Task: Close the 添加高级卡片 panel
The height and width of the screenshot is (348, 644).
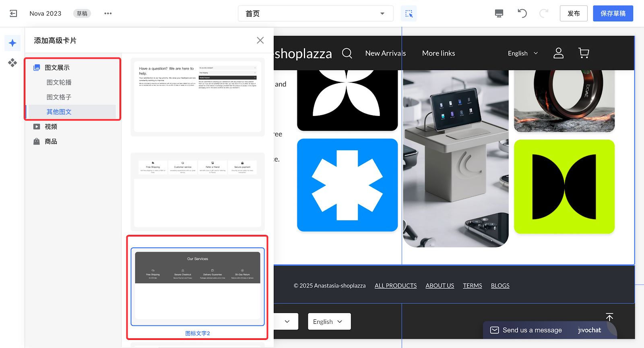Action: [260, 40]
